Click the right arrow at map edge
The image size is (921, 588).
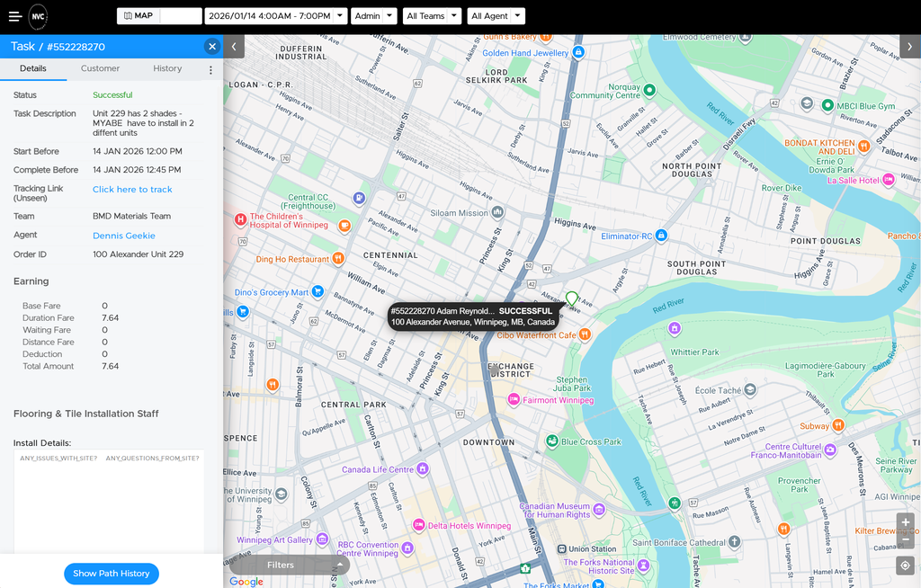[909, 47]
